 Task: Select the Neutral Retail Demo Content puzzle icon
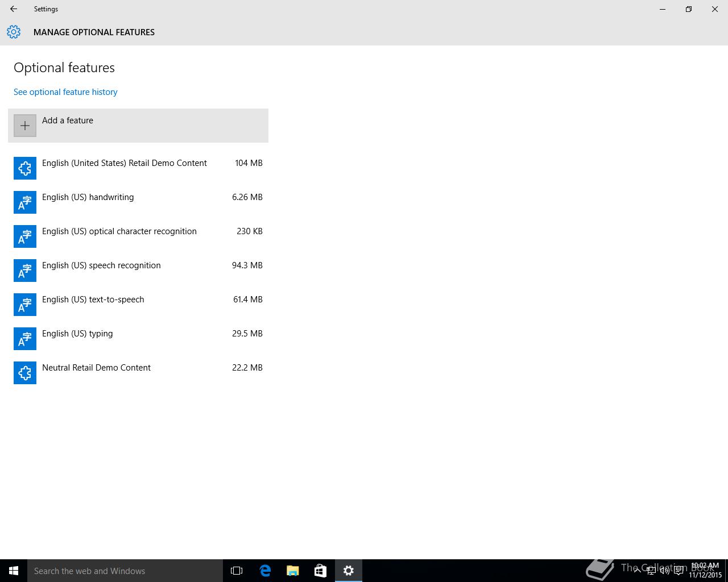(25, 373)
